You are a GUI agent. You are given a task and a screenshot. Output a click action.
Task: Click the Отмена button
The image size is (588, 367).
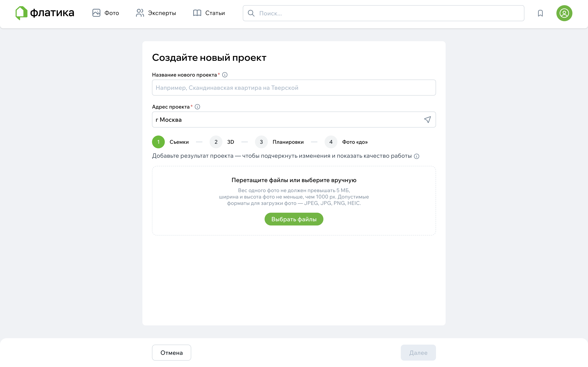point(171,352)
